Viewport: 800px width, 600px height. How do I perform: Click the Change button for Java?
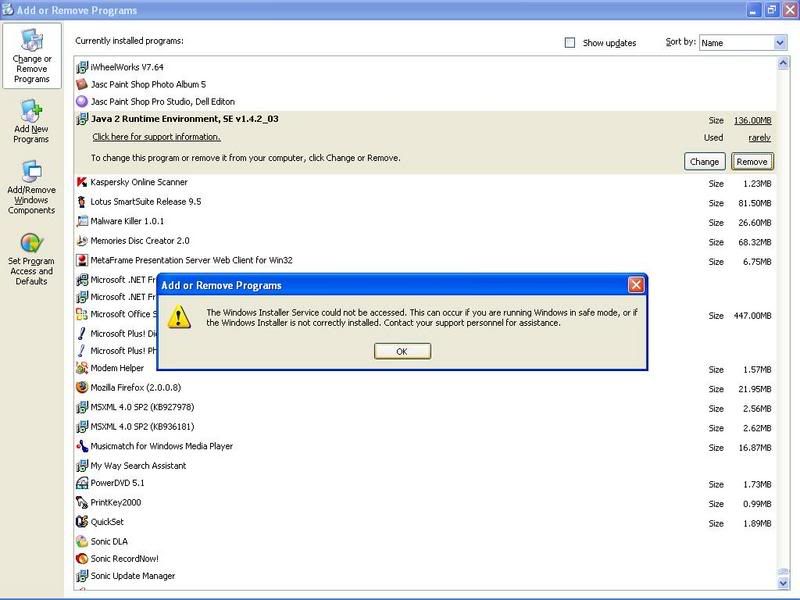[x=704, y=162]
